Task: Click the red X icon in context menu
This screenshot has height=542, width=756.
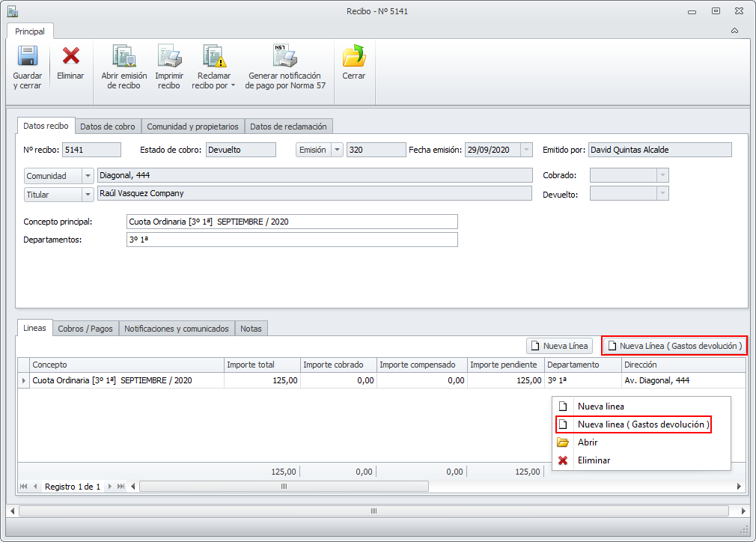Action: [x=563, y=460]
